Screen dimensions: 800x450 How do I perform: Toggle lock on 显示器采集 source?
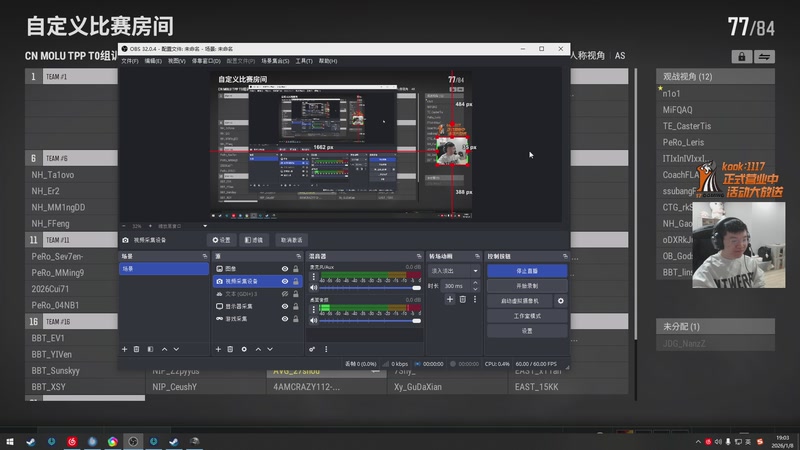(295, 306)
